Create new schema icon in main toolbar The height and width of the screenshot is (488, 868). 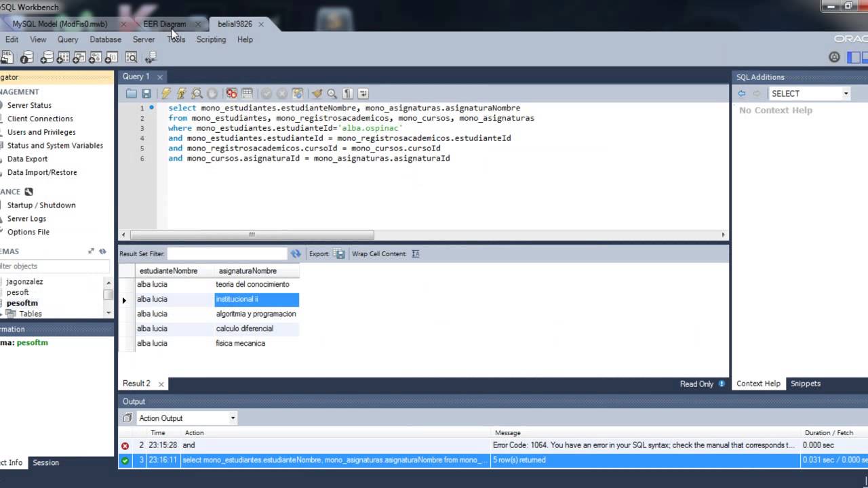(47, 58)
